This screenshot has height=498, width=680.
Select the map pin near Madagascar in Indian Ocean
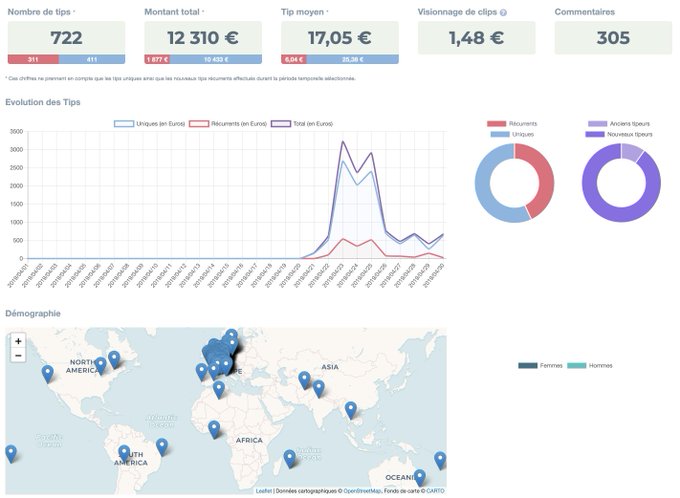coord(290,459)
